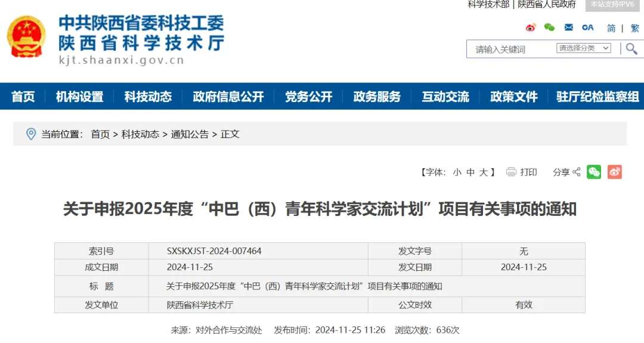Click the 本站支持IPV6 badge
The width and height of the screenshot is (644, 343).
pos(612,5)
